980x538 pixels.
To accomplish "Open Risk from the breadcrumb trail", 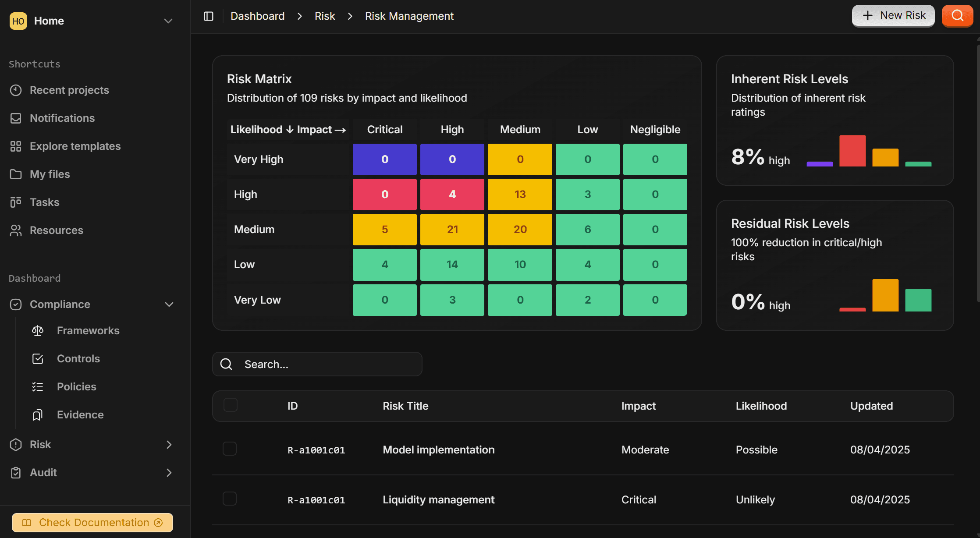I will click(x=325, y=16).
